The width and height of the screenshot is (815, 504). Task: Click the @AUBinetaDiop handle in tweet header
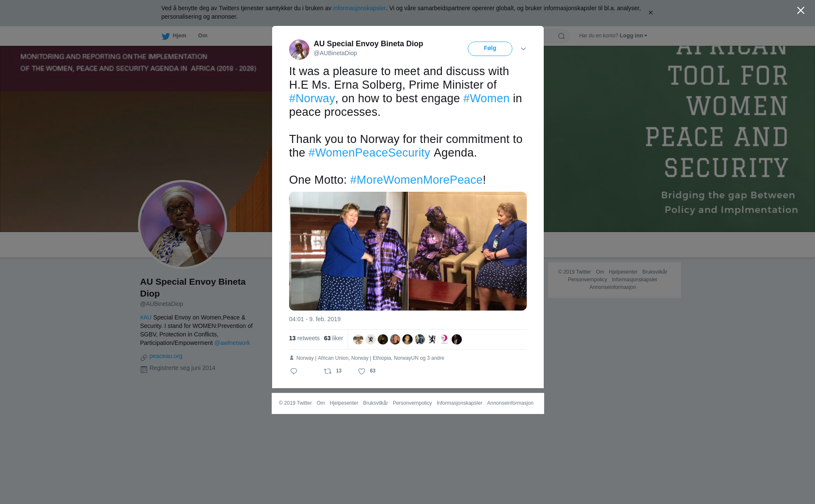coord(335,53)
